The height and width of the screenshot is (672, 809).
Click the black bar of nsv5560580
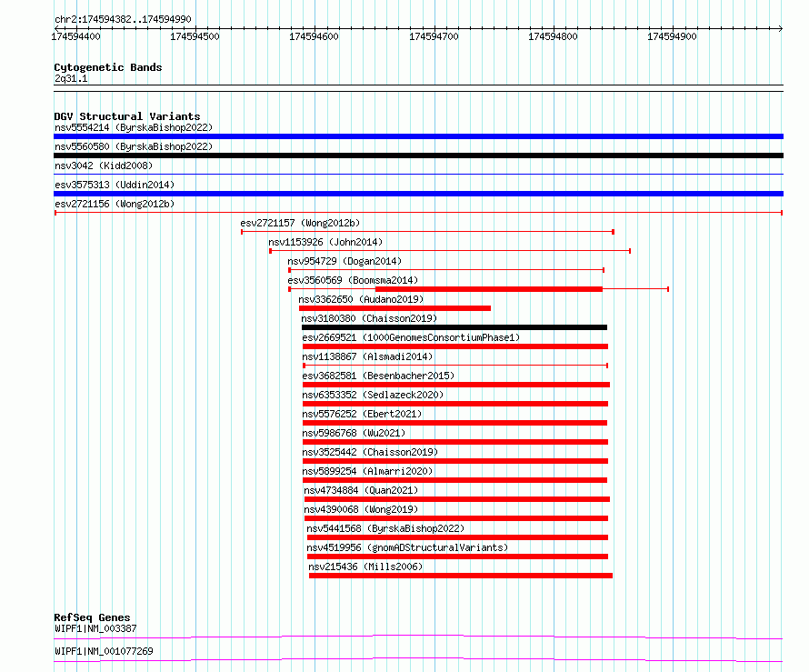(x=418, y=155)
